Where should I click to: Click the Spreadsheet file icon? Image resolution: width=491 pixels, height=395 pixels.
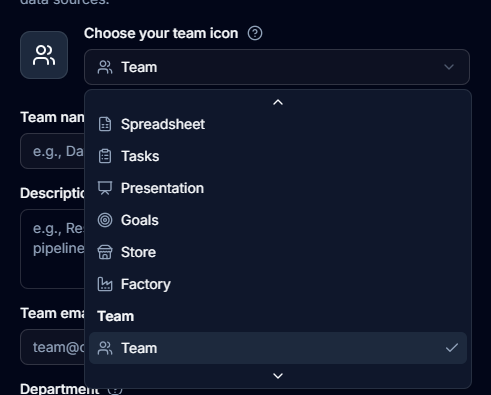pyautogui.click(x=105, y=124)
